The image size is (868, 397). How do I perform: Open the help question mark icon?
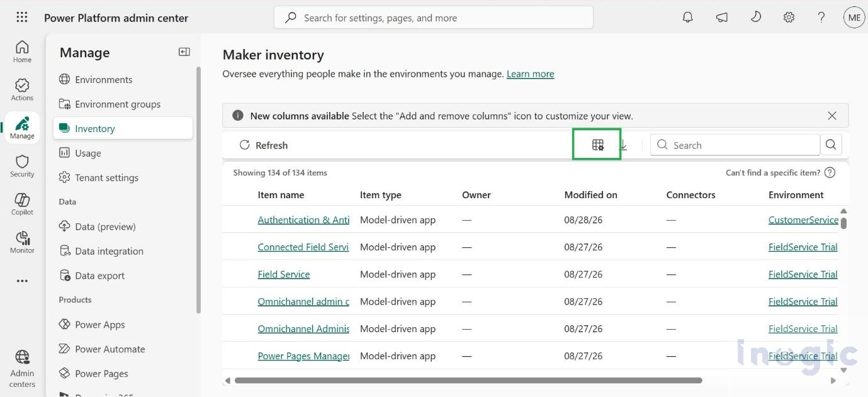point(821,18)
